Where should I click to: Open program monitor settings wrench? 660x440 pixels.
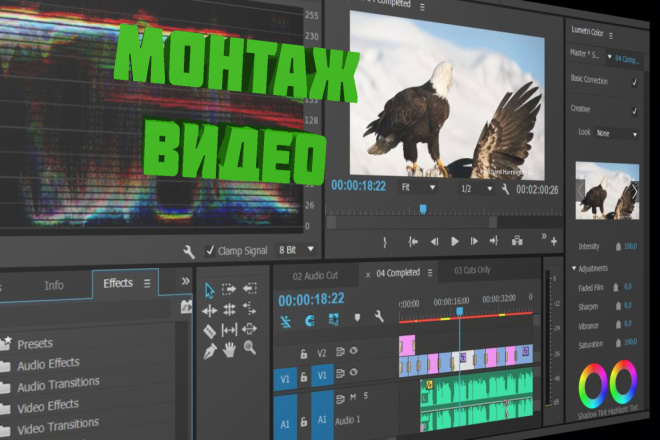click(505, 189)
